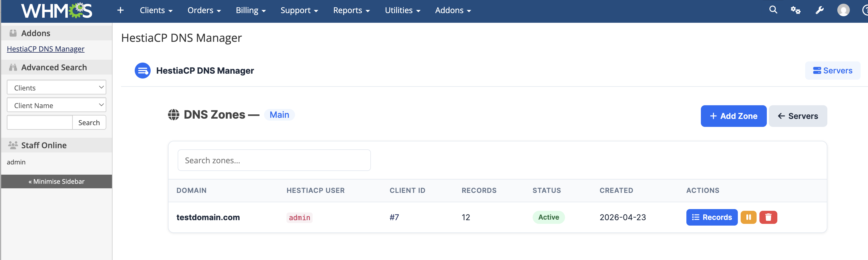Screen dimensions: 868x260
Task: Click the Add Zone button
Action: click(x=733, y=116)
